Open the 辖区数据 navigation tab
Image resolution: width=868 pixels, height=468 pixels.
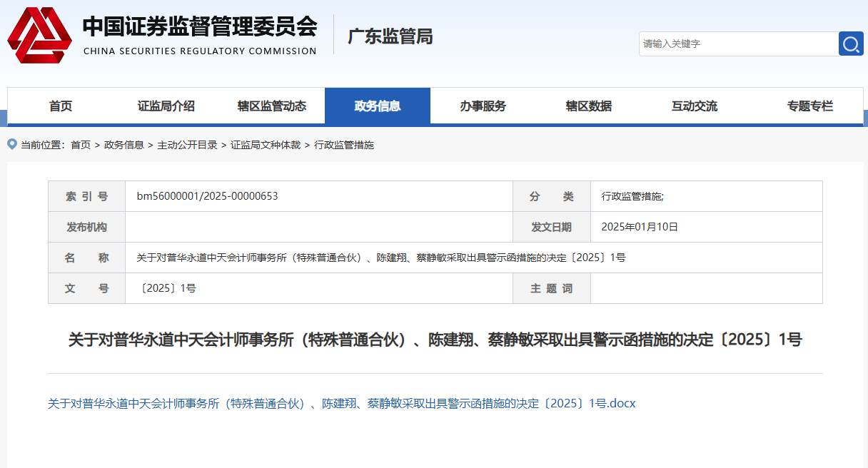tap(589, 106)
